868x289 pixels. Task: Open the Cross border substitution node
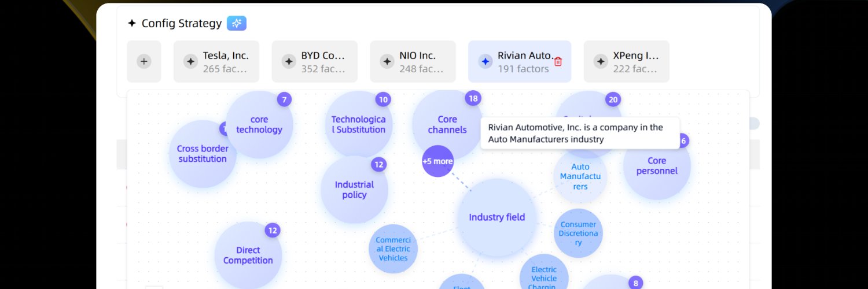click(x=203, y=154)
